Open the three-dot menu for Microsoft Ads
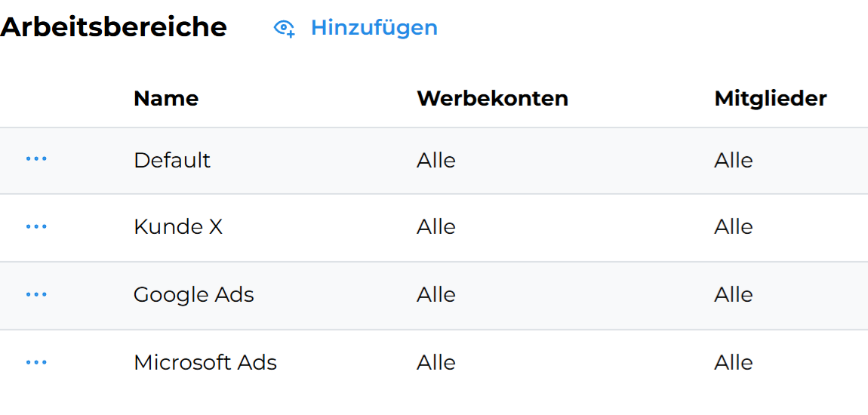Image resolution: width=868 pixels, height=415 pixels. coord(36,362)
